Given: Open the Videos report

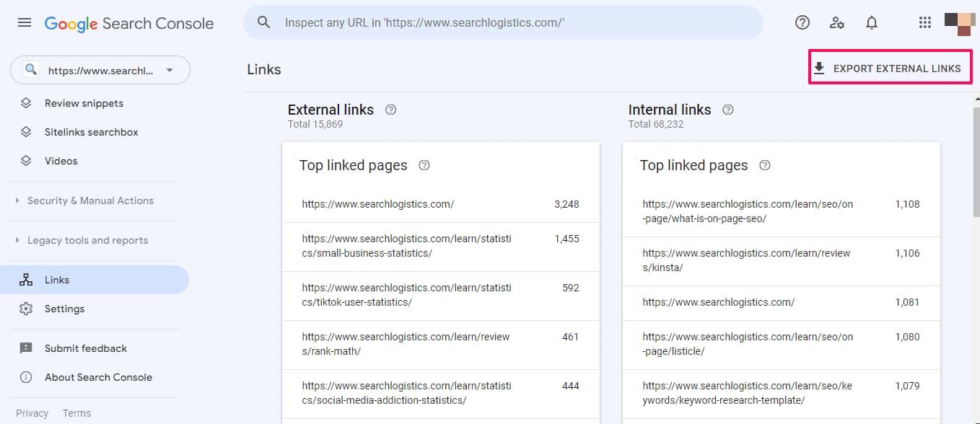Looking at the screenshot, I should (61, 161).
